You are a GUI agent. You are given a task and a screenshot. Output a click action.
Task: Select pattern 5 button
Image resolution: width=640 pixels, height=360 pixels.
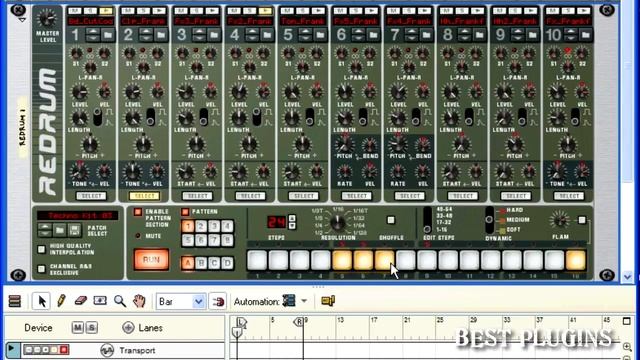pyautogui.click(x=188, y=240)
